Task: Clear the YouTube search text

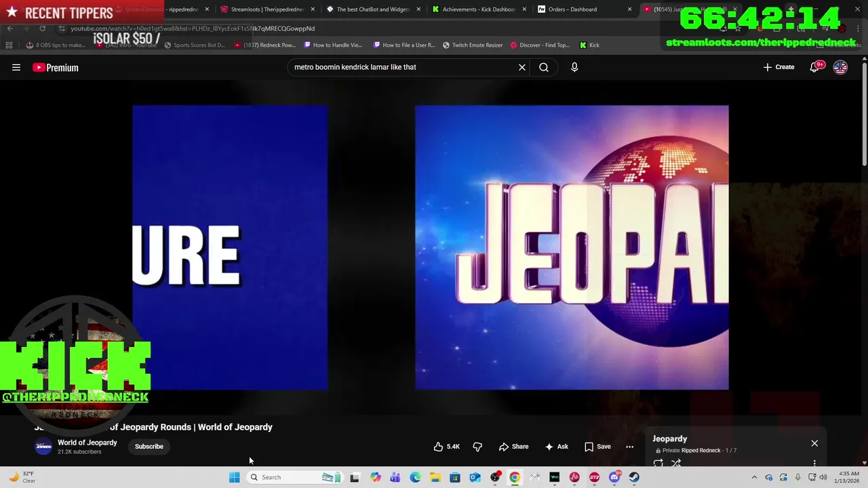Action: [x=522, y=67]
